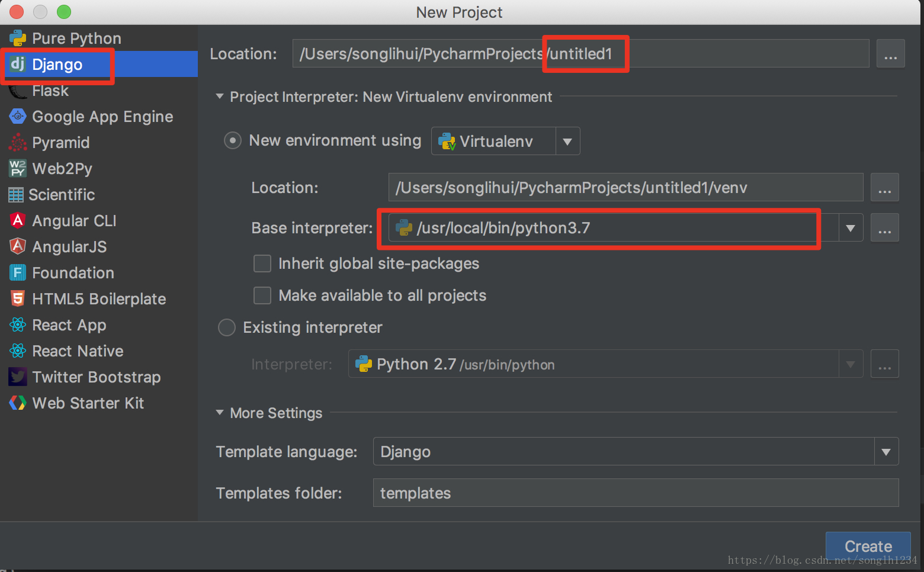Click the Pure Python project icon
This screenshot has height=572, width=924.
tap(18, 38)
